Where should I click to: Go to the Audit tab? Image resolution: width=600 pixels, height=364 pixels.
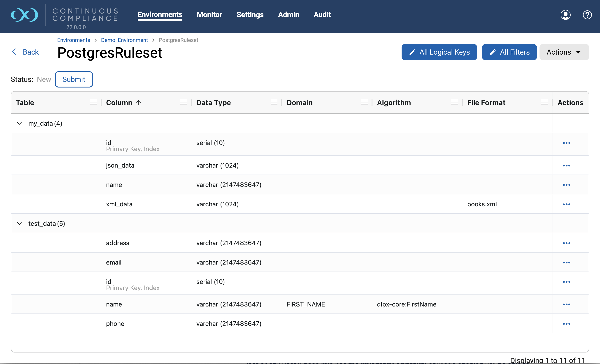(x=322, y=15)
